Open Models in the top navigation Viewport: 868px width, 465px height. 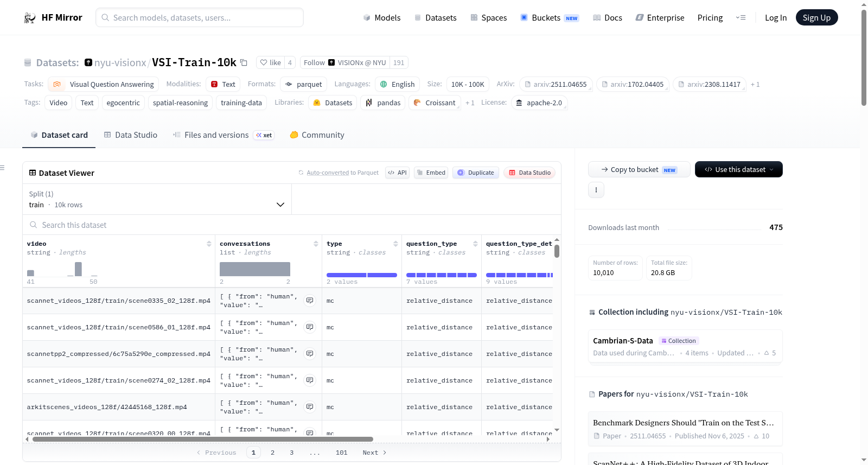coord(382,17)
